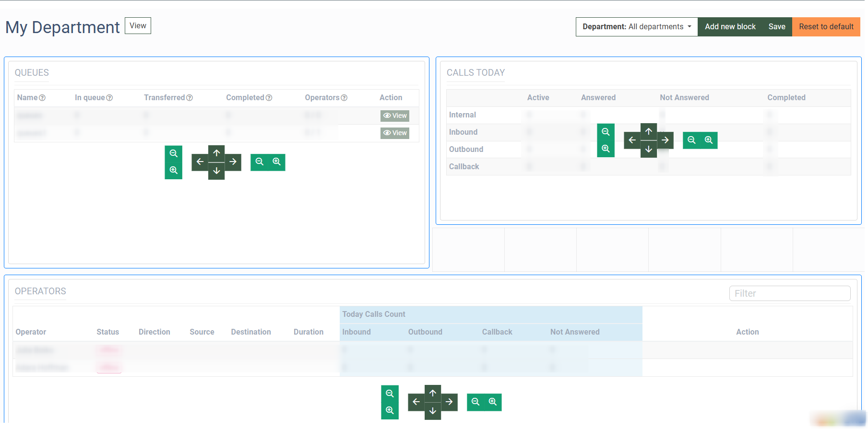868x429 pixels.
Task: Move Queues block left with left arrow
Action: click(x=200, y=162)
